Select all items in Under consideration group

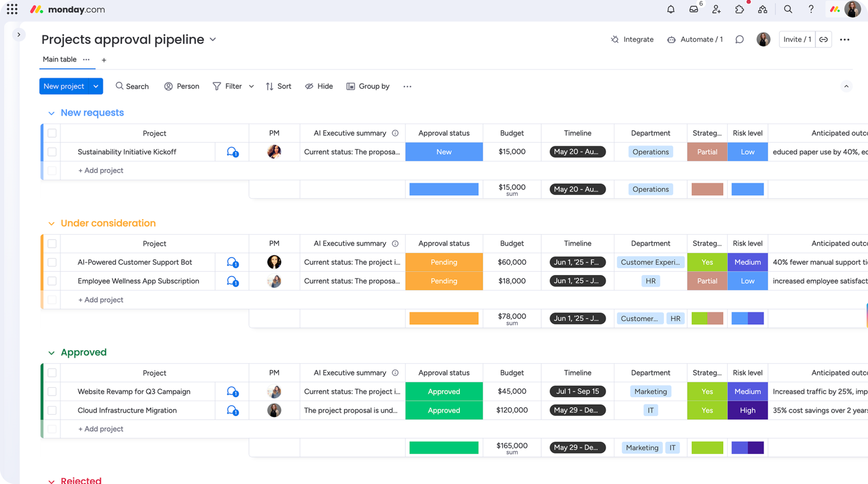(x=52, y=244)
